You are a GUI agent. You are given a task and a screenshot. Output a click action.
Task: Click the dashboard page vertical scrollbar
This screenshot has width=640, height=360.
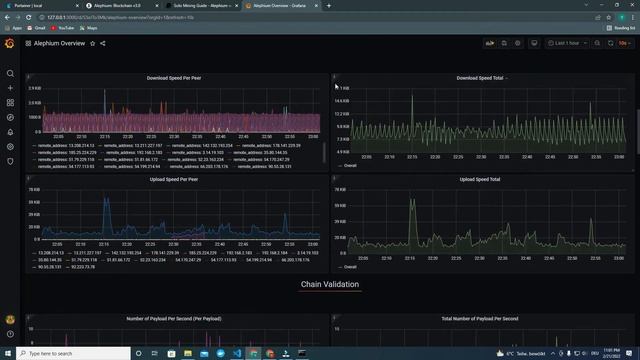(638, 131)
